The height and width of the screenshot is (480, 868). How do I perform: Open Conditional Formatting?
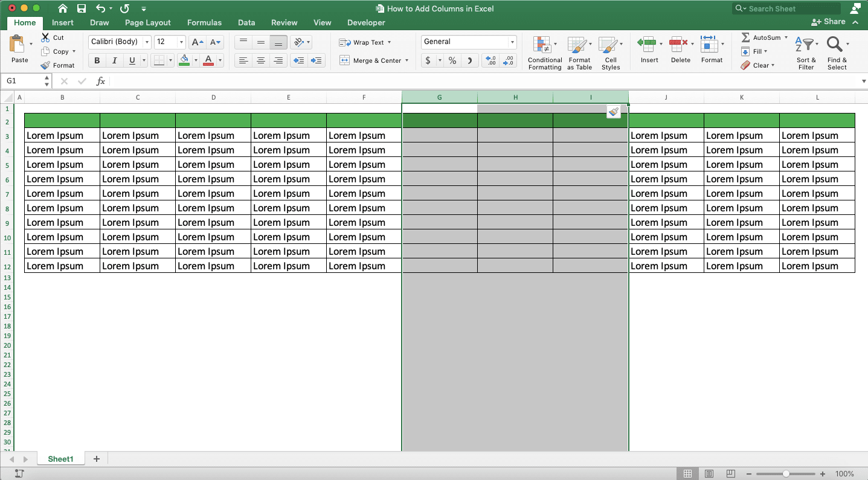(545, 53)
